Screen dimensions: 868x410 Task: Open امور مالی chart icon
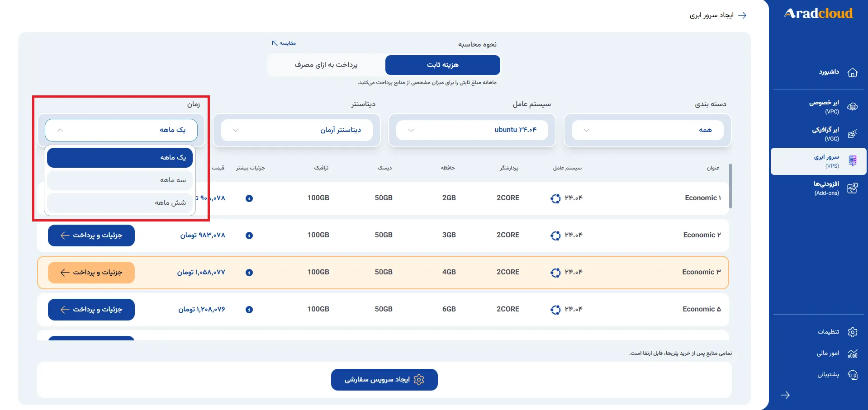point(853,353)
